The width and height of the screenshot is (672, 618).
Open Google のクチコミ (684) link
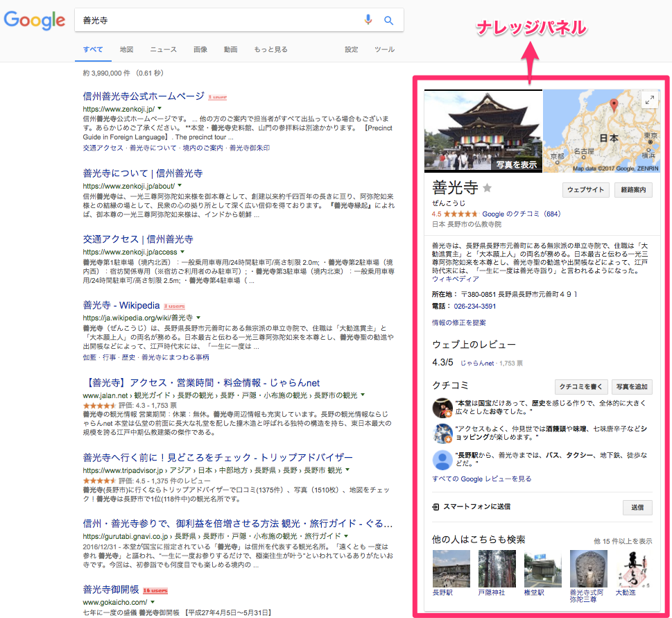521,214
